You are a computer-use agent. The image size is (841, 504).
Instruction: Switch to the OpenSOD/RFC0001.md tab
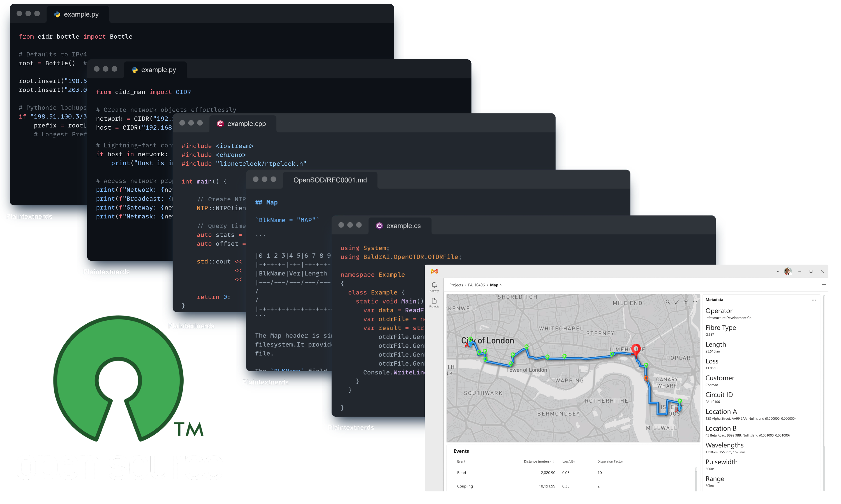(331, 180)
